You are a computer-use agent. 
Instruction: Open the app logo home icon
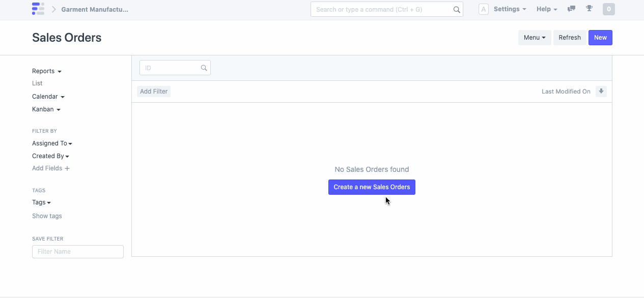(38, 9)
